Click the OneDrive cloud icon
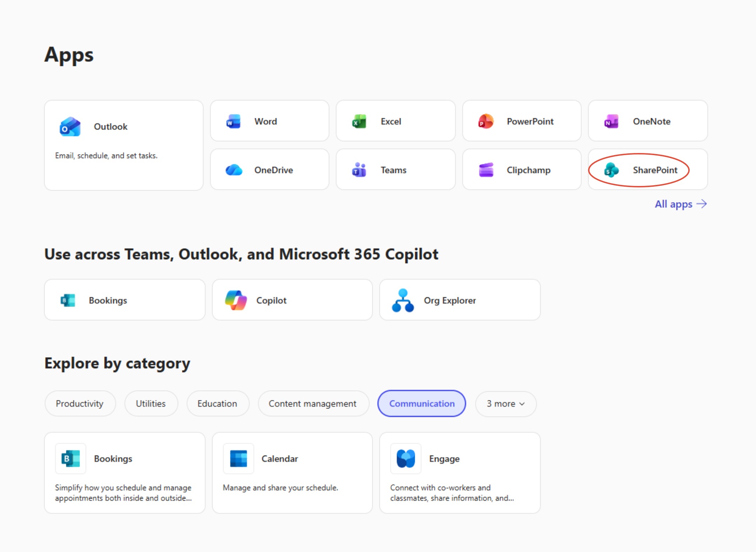The height and width of the screenshot is (552, 756). pyautogui.click(x=234, y=170)
